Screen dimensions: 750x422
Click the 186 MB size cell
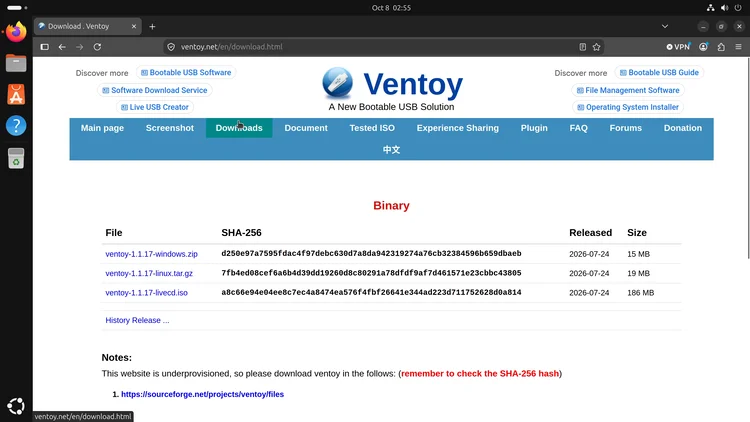click(x=640, y=293)
